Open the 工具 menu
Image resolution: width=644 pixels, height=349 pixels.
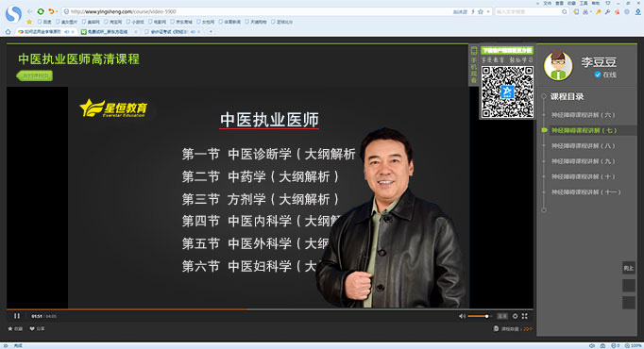click(x=584, y=3)
